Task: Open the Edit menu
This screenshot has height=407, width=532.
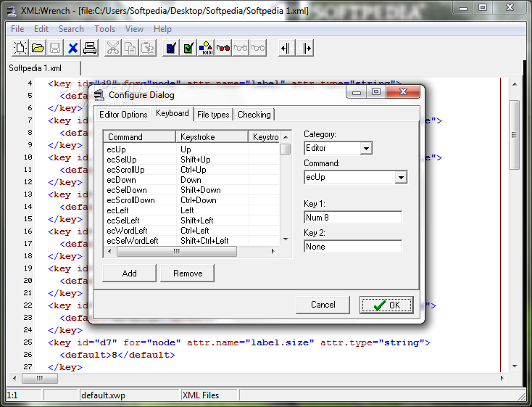Action: [41, 29]
